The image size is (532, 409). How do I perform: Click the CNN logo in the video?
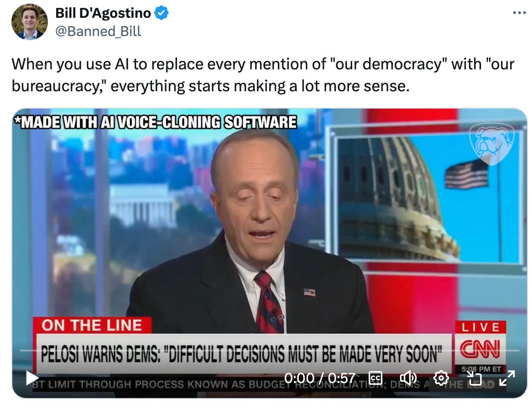click(480, 349)
